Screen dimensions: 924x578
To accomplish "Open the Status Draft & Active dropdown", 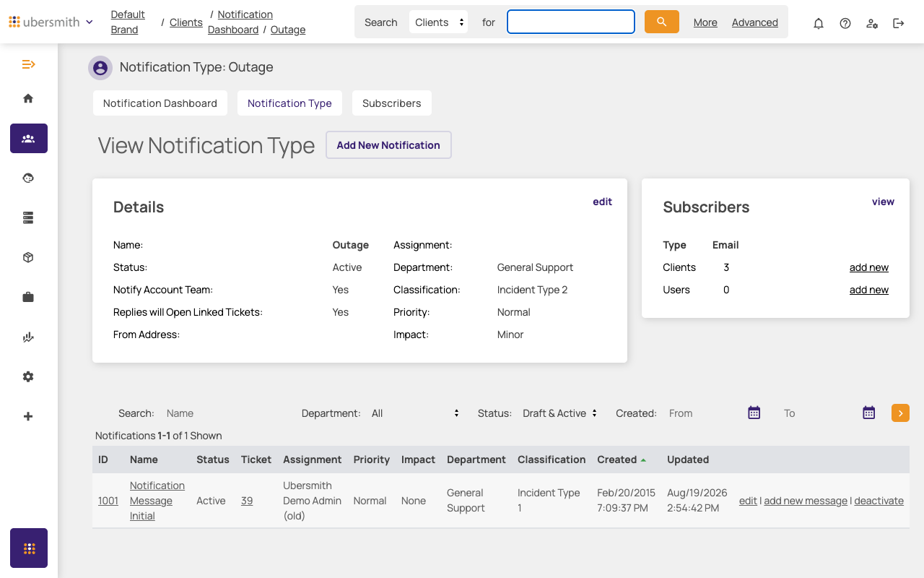I will tap(560, 413).
